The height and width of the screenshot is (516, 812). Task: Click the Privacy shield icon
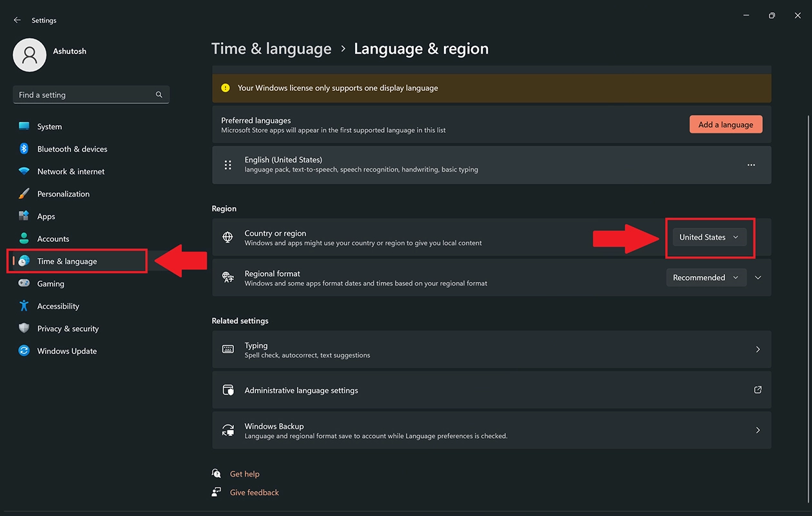pos(24,328)
